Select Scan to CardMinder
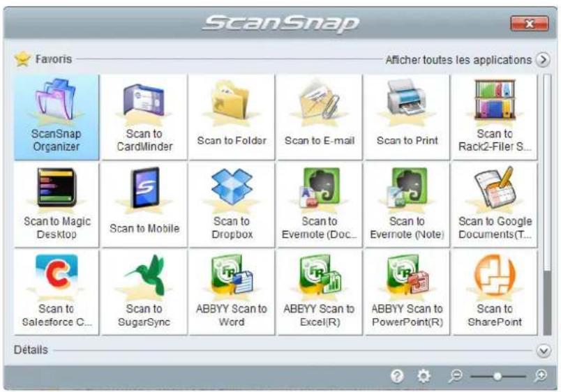 coord(144,117)
